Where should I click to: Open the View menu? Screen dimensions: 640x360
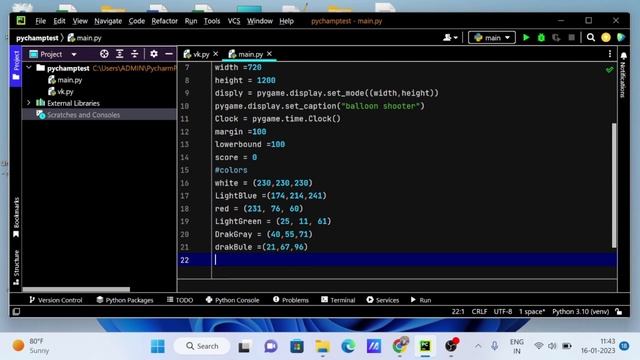pyautogui.click(x=80, y=21)
